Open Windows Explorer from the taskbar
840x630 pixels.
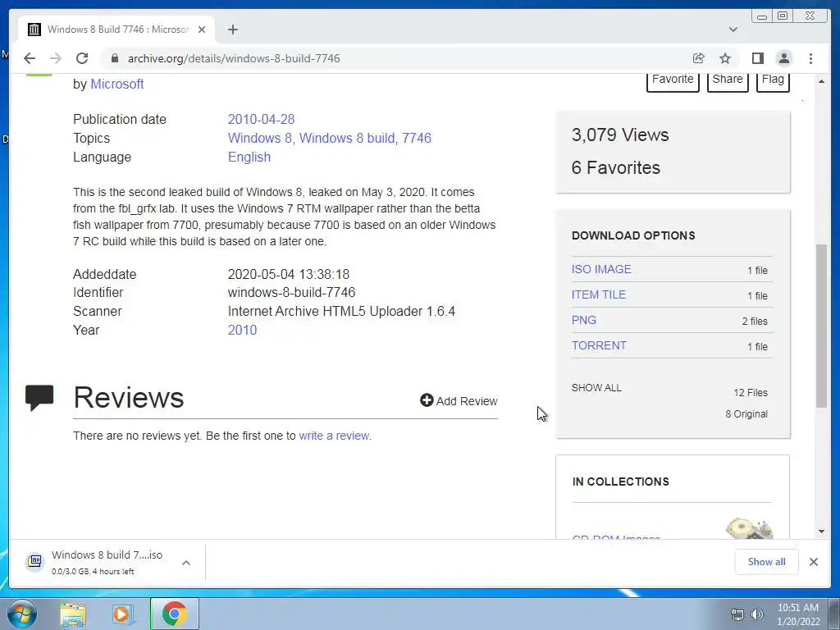(73, 614)
